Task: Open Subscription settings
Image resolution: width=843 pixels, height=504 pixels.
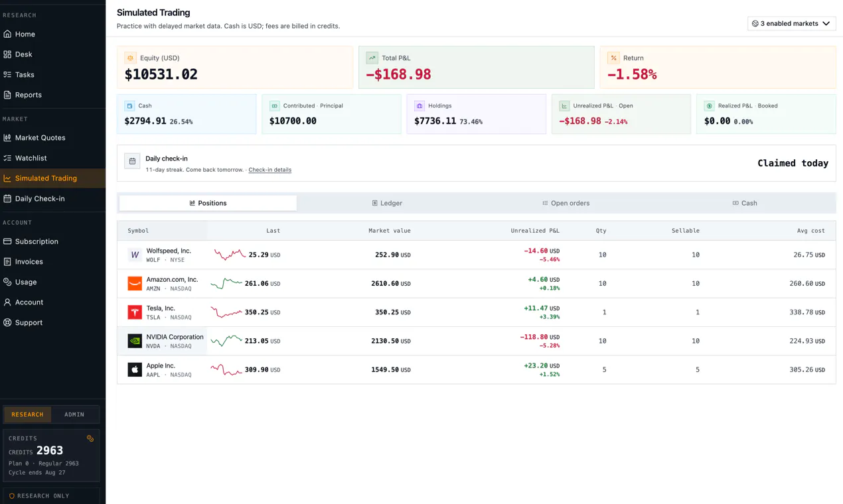Action: click(x=37, y=241)
